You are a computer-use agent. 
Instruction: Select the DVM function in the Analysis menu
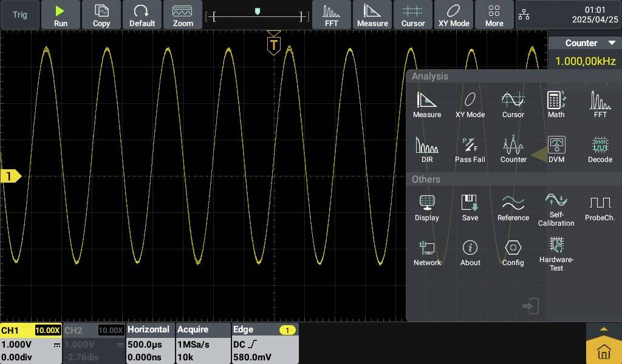click(556, 149)
